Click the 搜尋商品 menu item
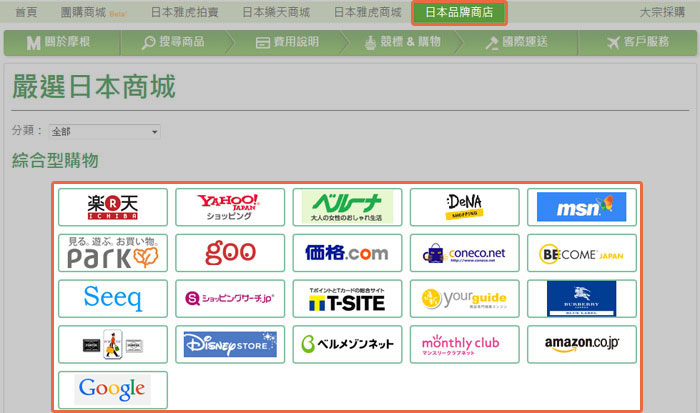 [174, 43]
